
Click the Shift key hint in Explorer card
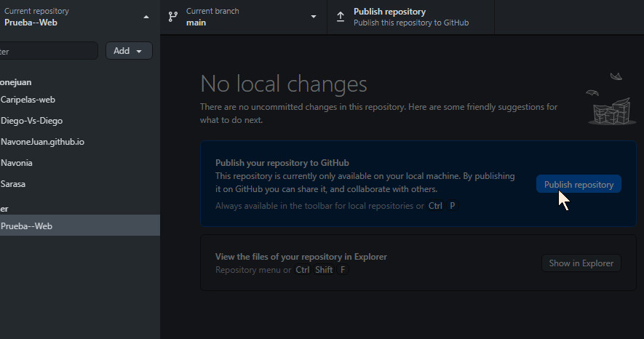click(324, 270)
